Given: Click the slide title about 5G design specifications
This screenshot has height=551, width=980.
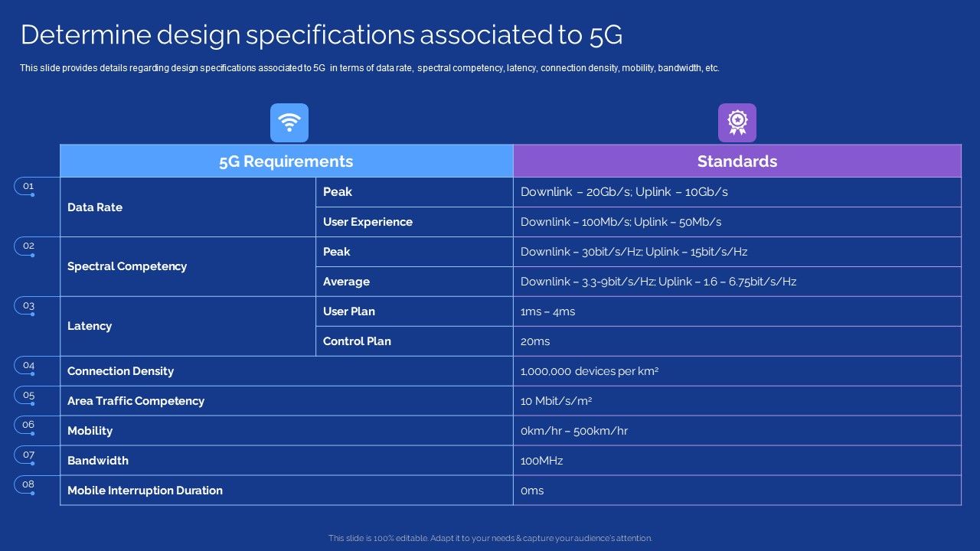Looking at the screenshot, I should click(x=322, y=35).
